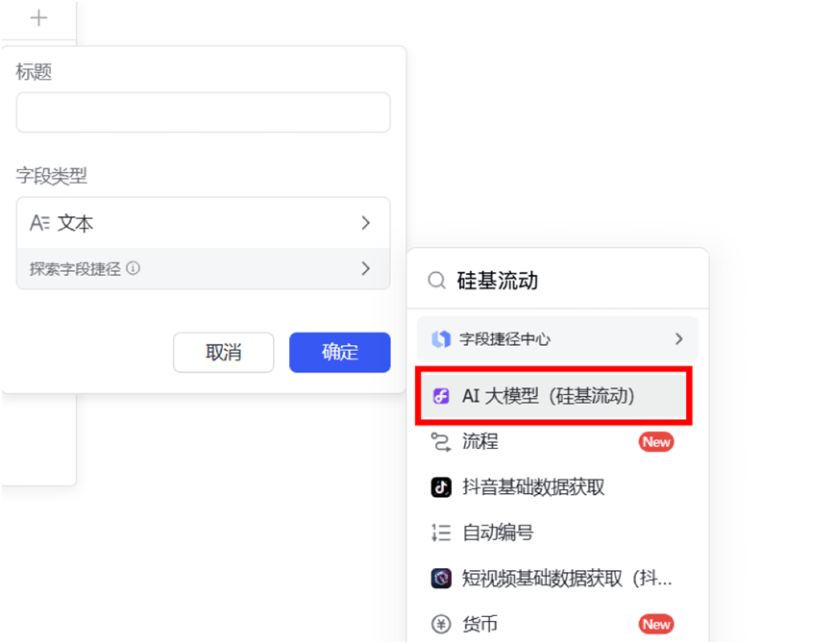Click the 货币 yen currency icon
Image resolution: width=835 pixels, height=644 pixels.
tap(441, 624)
